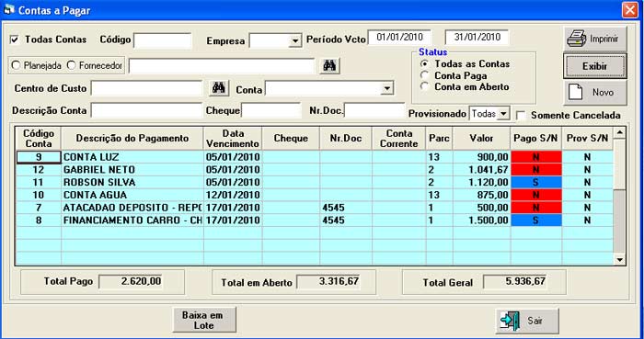
Task: Click blue Pago S cell for FINANCIAMENTO CARRO
Action: (536, 220)
